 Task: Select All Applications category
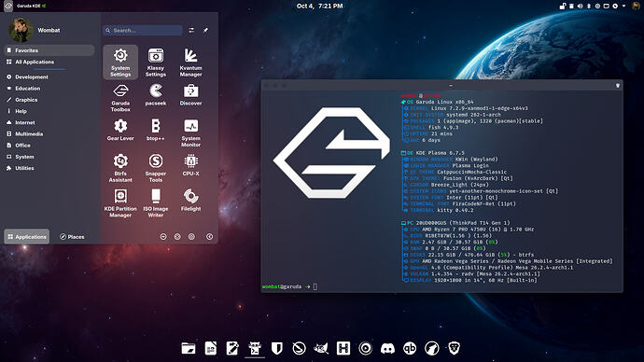49,62
